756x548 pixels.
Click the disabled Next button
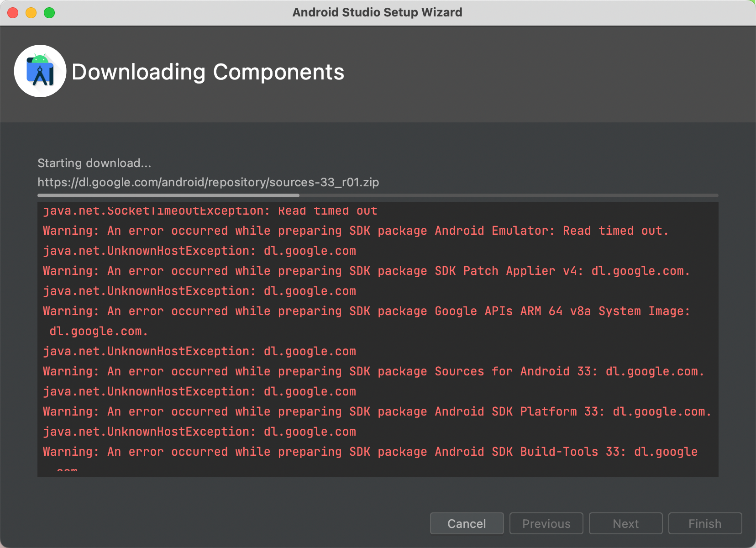[625, 523]
